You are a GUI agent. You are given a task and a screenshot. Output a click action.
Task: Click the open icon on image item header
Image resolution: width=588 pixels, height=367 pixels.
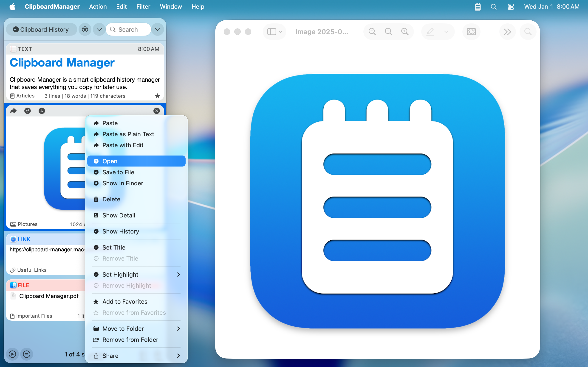[28, 111]
